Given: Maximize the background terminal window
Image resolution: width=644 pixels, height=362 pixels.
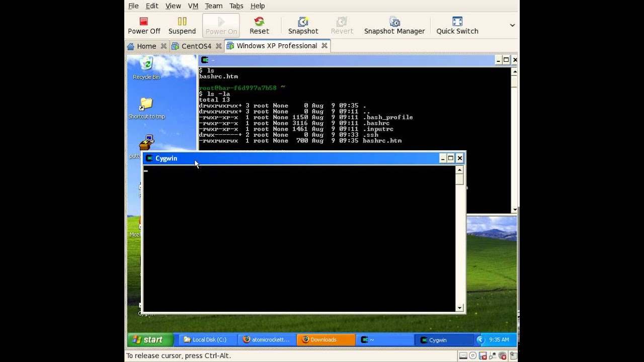Looking at the screenshot, I should [506, 60].
